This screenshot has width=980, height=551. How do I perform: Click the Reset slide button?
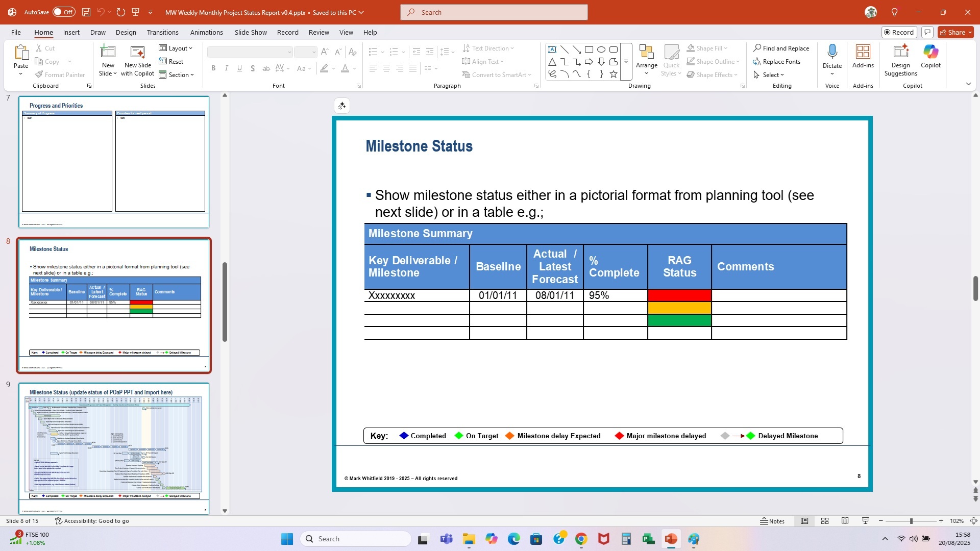click(x=173, y=61)
